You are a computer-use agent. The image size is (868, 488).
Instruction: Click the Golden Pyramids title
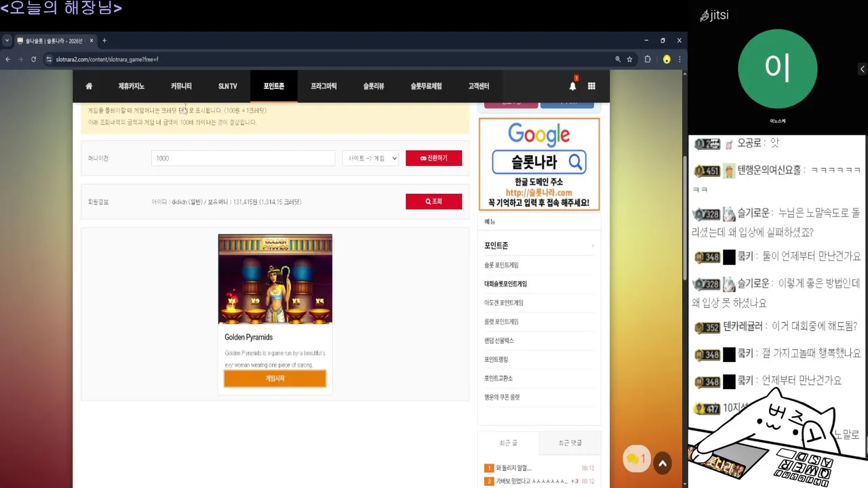(x=249, y=337)
